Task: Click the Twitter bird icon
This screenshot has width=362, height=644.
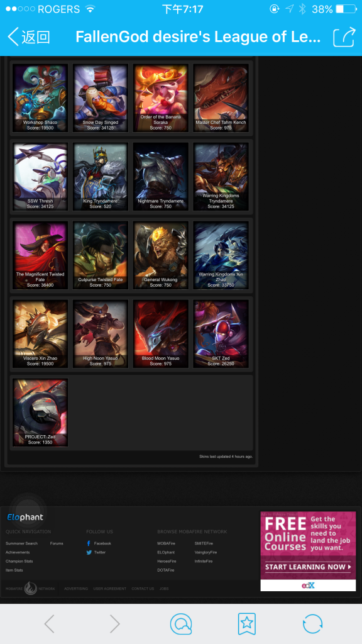Action: coord(89,552)
